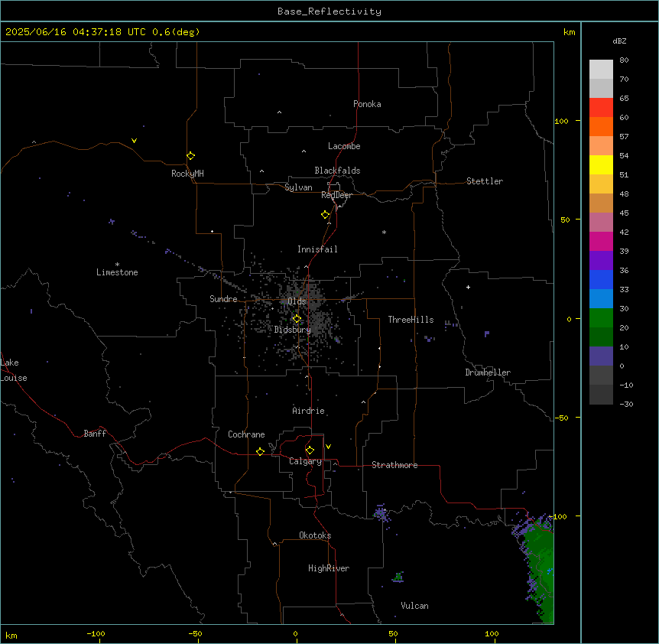Click the bottom axis -50 tick label
The image size is (659, 644).
[x=195, y=633]
